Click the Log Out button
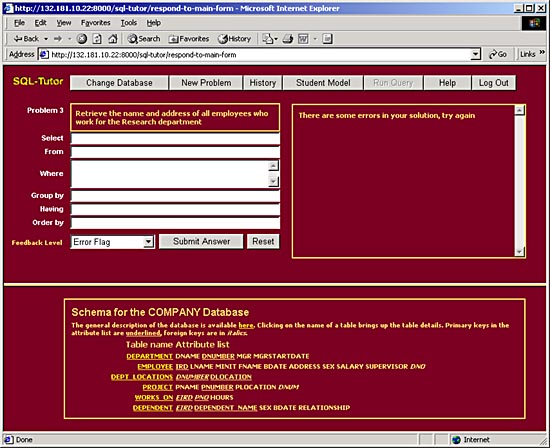550x448 pixels. coord(494,83)
